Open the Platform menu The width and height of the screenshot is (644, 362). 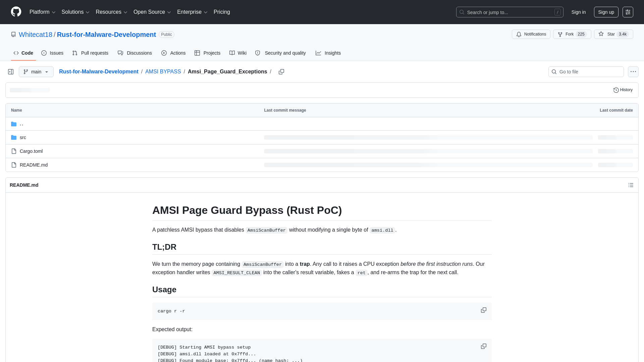click(42, 12)
